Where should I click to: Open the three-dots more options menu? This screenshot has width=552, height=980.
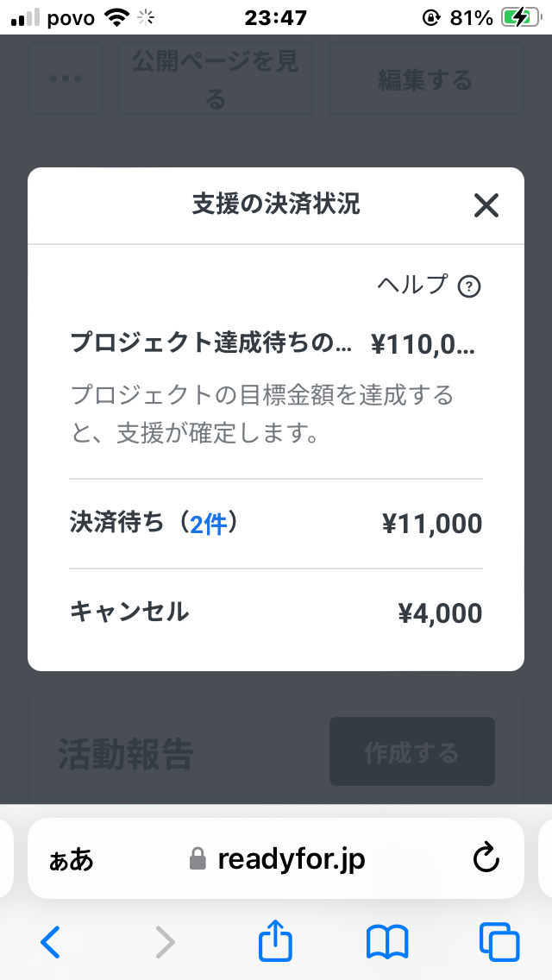coord(66,79)
